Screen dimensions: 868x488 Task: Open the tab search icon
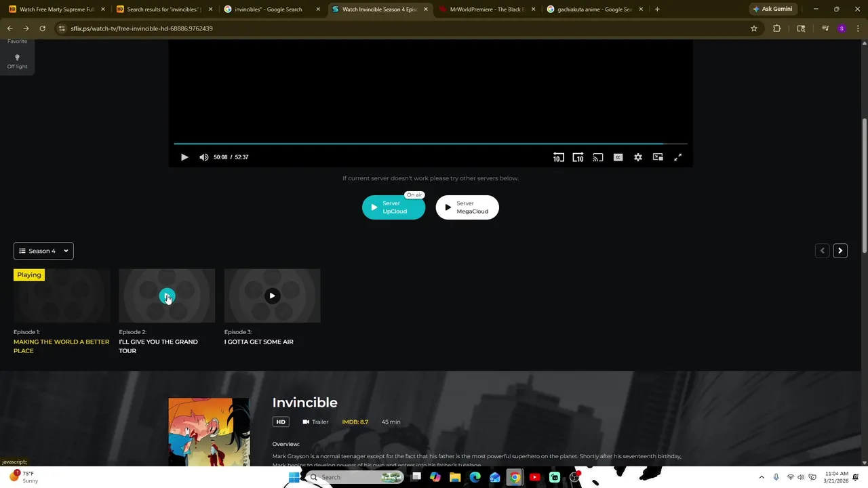click(x=801, y=28)
